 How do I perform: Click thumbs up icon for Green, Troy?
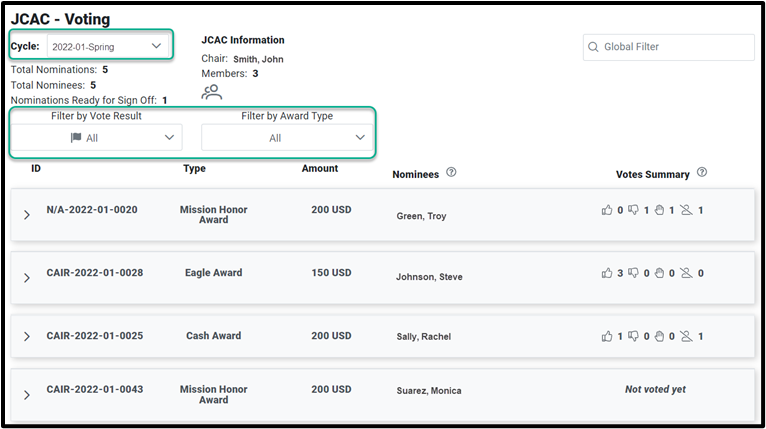[x=607, y=210]
